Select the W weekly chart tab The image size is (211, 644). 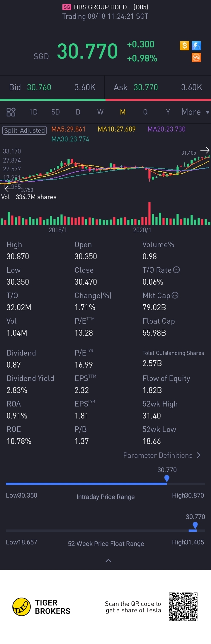pyautogui.click(x=100, y=112)
